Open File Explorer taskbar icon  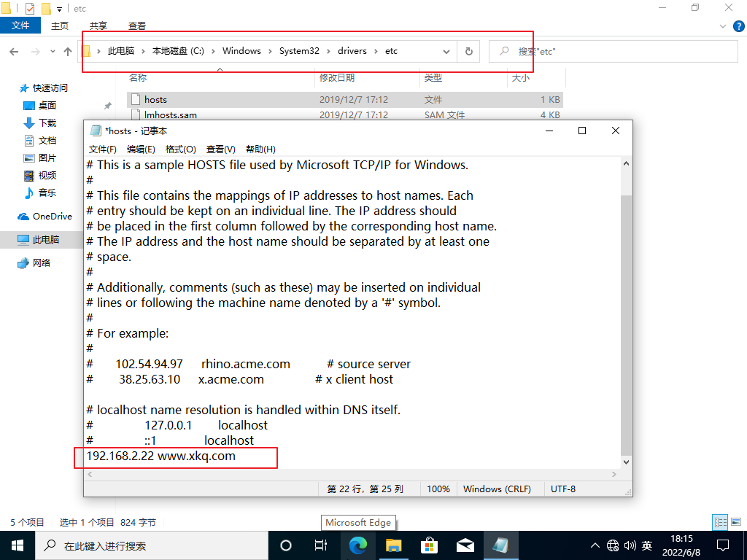pos(393,545)
